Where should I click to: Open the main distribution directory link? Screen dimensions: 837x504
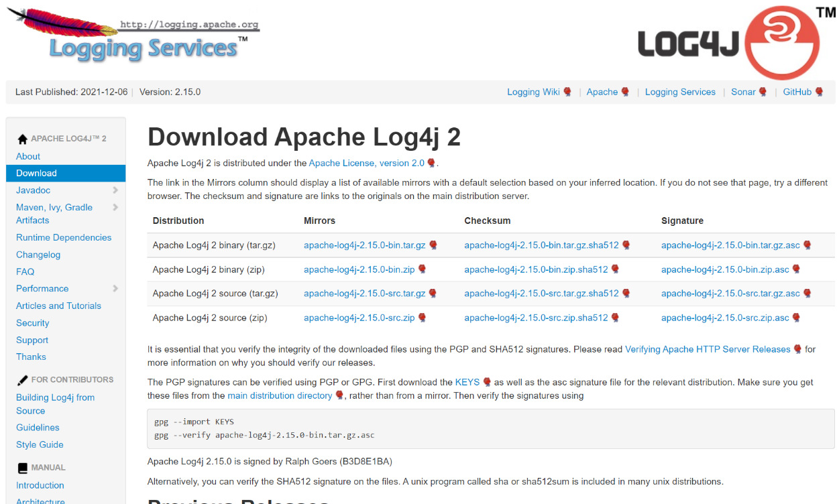tap(280, 395)
